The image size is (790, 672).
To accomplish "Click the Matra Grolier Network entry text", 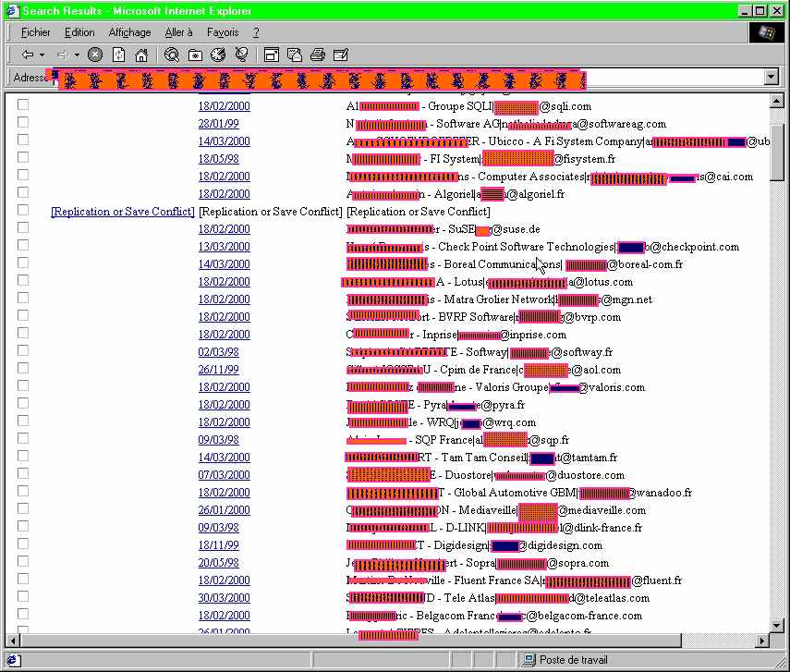I will pyautogui.click(x=499, y=299).
